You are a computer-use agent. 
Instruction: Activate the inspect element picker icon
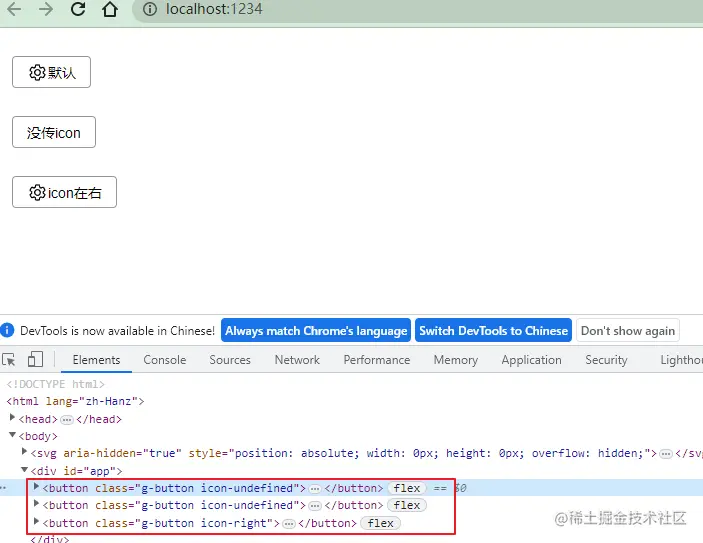[x=9, y=360]
